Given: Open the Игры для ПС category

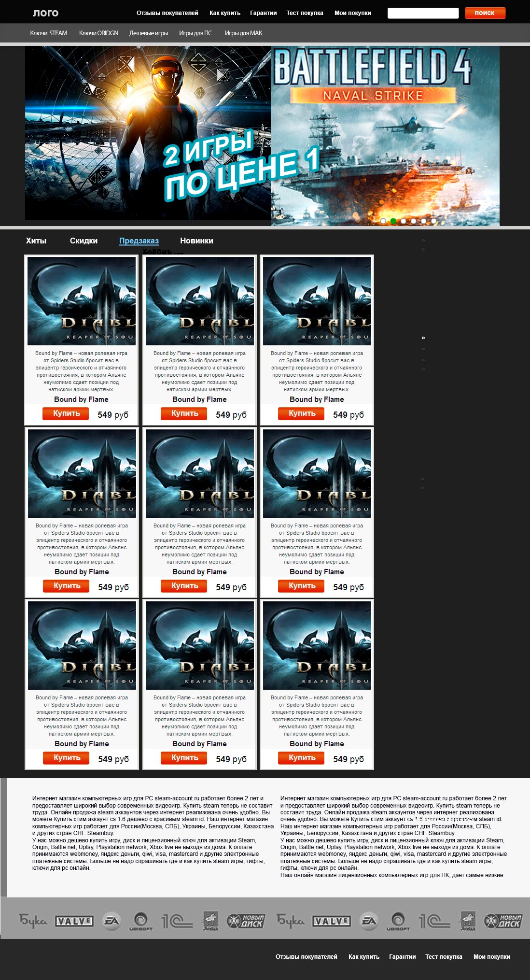Looking at the screenshot, I should pos(195,33).
